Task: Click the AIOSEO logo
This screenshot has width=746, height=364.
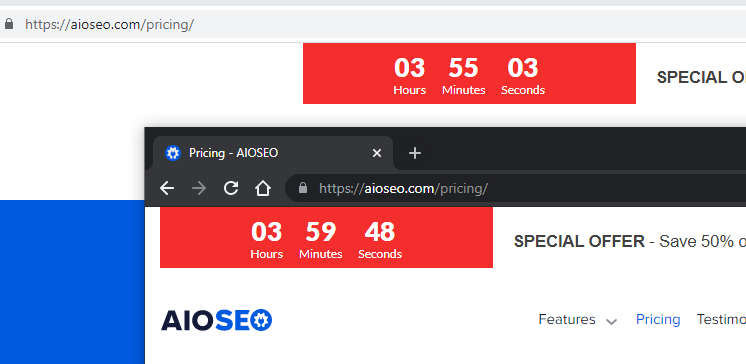Action: (x=216, y=320)
